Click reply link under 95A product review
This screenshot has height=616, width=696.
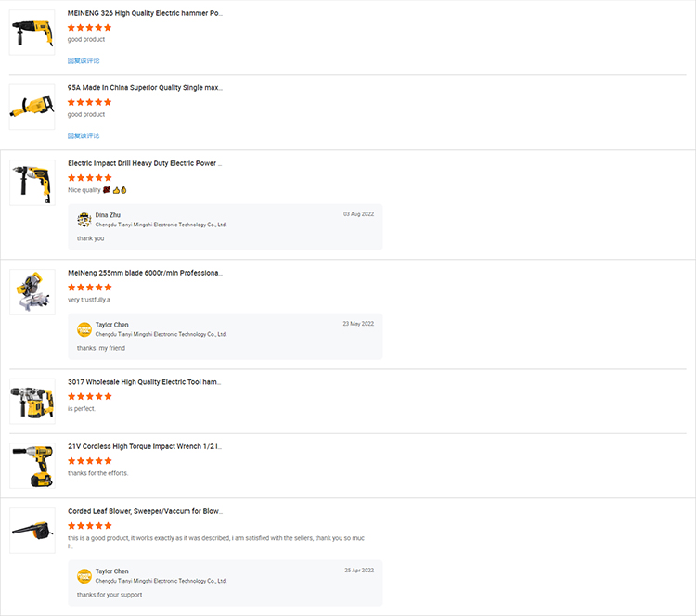84,136
